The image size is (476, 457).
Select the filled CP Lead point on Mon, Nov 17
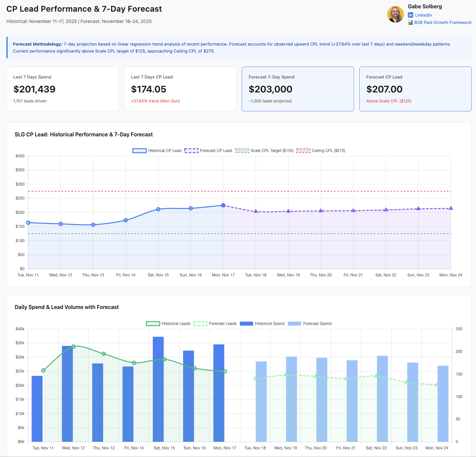coord(223,205)
